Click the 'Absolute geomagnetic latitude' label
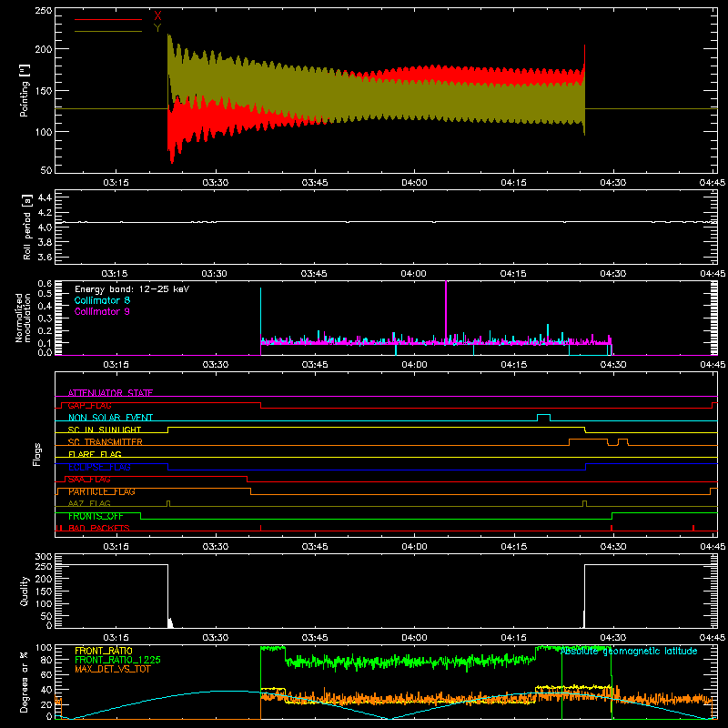Viewport: 728px width, 728px height. click(629, 651)
